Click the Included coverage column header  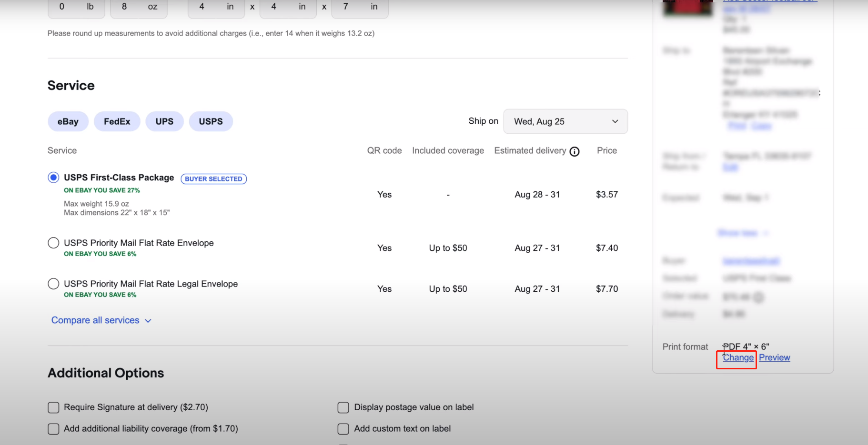448,150
